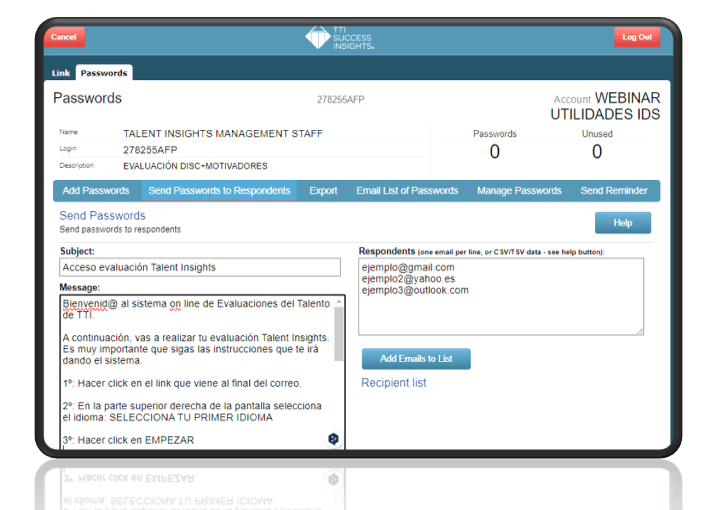Click the message scrollbar up arrow
Viewport: 713px width, 510px height.
click(339, 301)
